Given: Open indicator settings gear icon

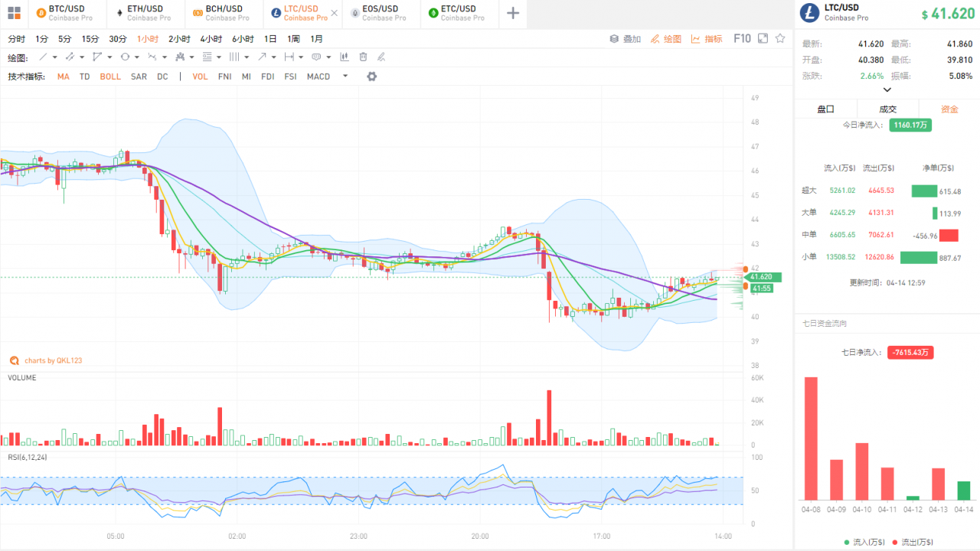Looking at the screenshot, I should 372,77.
